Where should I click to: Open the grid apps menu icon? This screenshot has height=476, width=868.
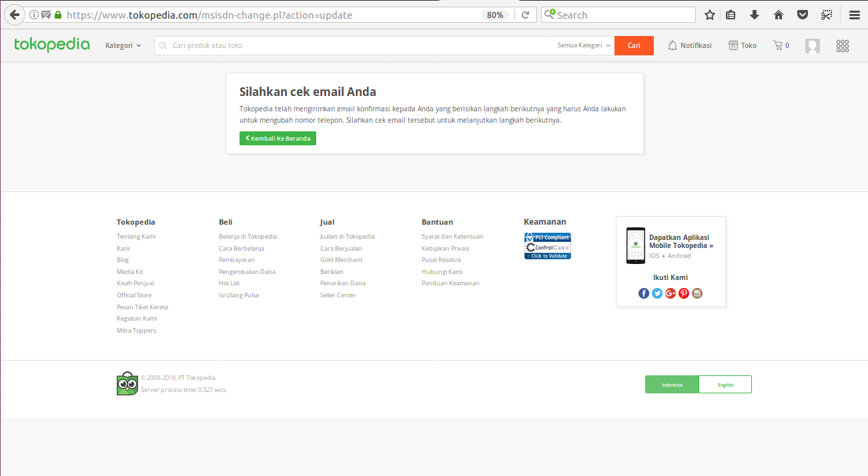843,46
